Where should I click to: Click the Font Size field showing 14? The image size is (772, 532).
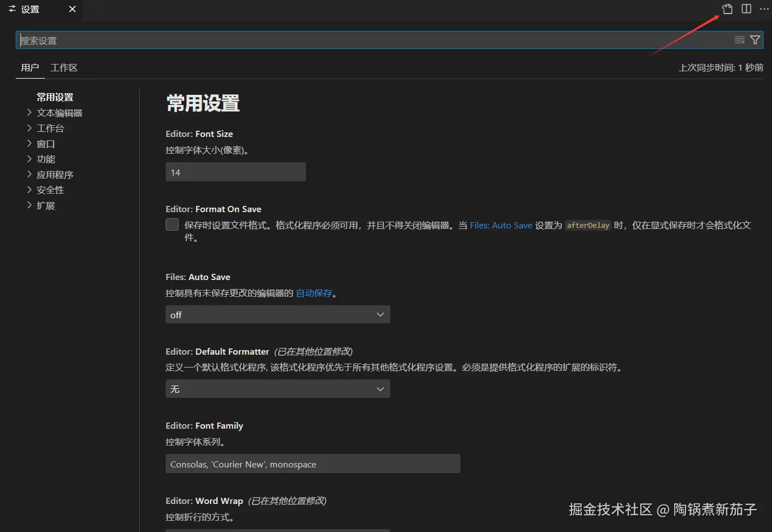[x=236, y=172]
